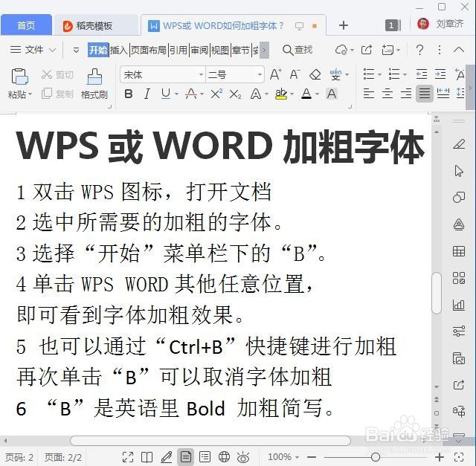This screenshot has height=466, width=476.
Task: Open the chart icon in right sidebar
Action: click(x=459, y=305)
